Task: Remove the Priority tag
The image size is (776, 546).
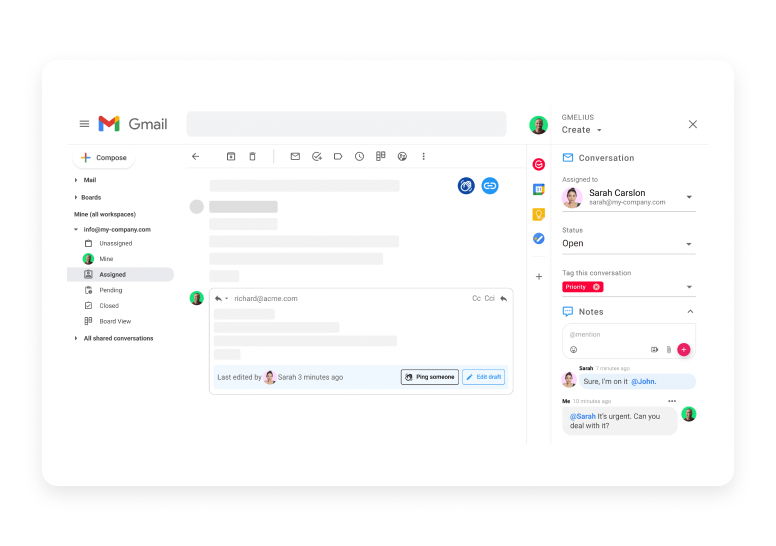Action: [597, 287]
